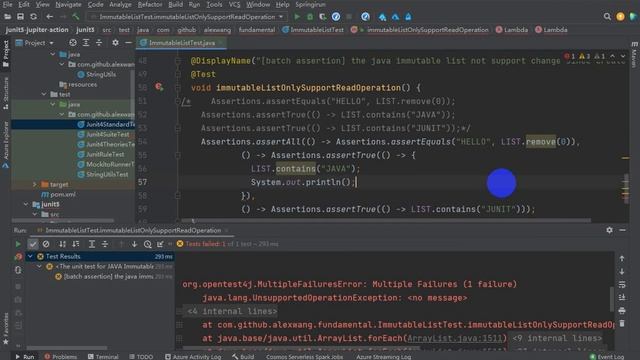The height and width of the screenshot is (360, 640).
Task: Open test history clock icon
Action: [147, 244]
